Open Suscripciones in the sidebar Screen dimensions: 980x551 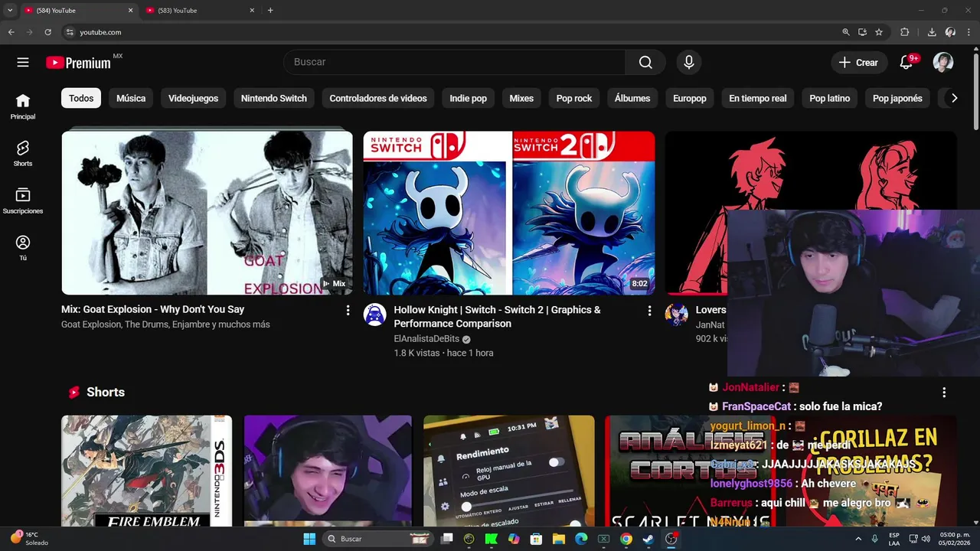(x=23, y=201)
